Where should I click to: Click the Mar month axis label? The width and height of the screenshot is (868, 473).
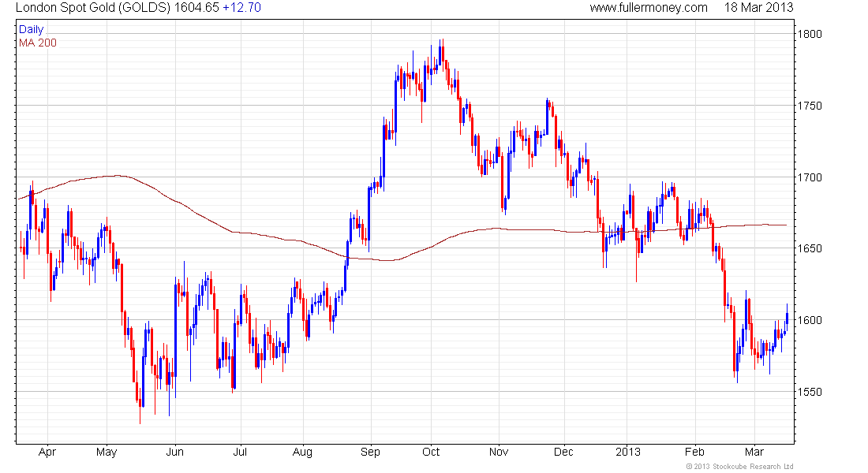click(x=754, y=452)
